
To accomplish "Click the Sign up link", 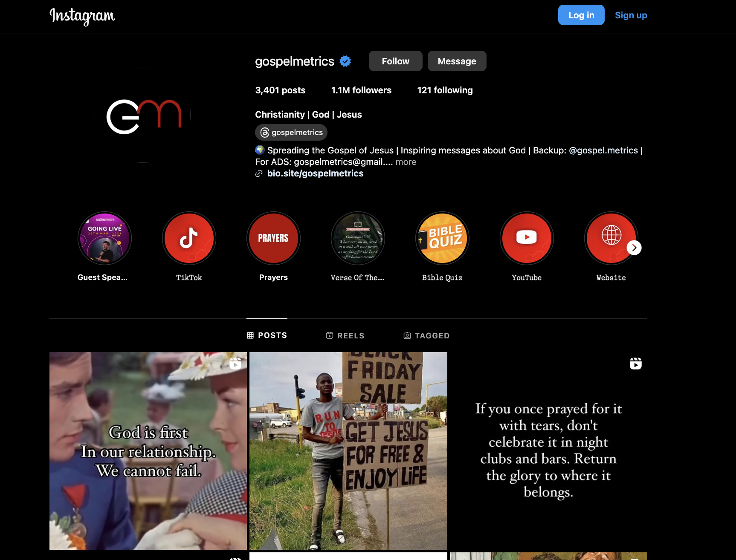I will [631, 15].
